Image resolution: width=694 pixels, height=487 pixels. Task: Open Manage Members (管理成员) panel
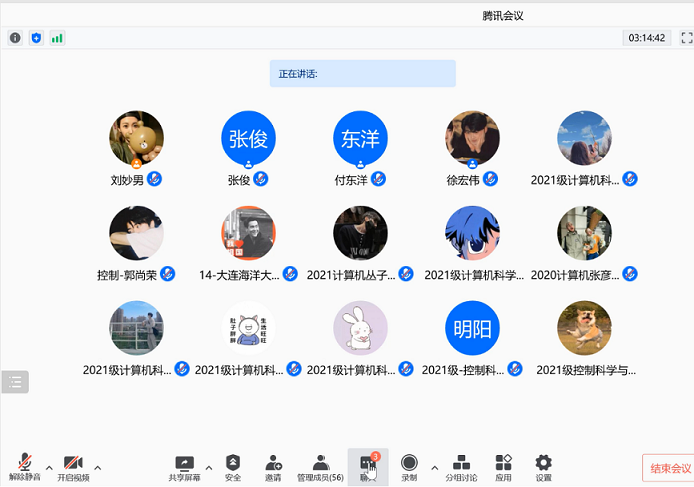coord(320,466)
